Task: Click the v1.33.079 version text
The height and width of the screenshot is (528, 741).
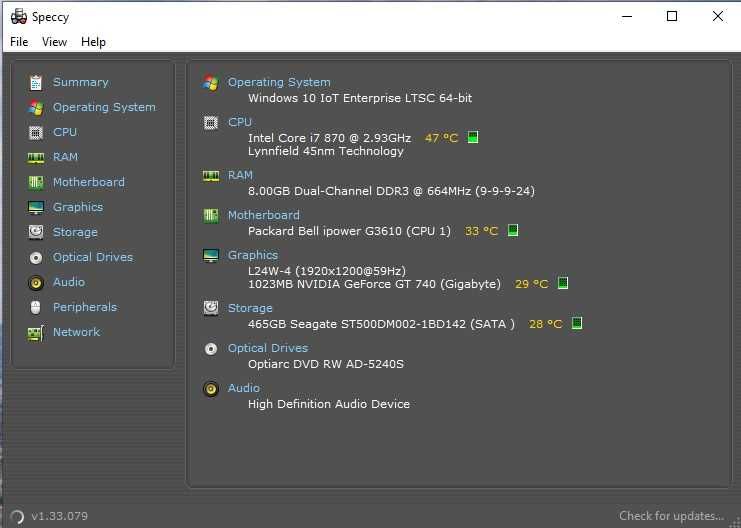Action: coord(60,516)
